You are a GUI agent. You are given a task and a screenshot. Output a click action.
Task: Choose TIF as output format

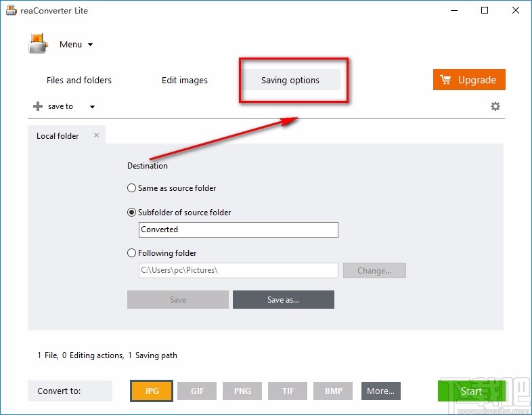pyautogui.click(x=288, y=391)
